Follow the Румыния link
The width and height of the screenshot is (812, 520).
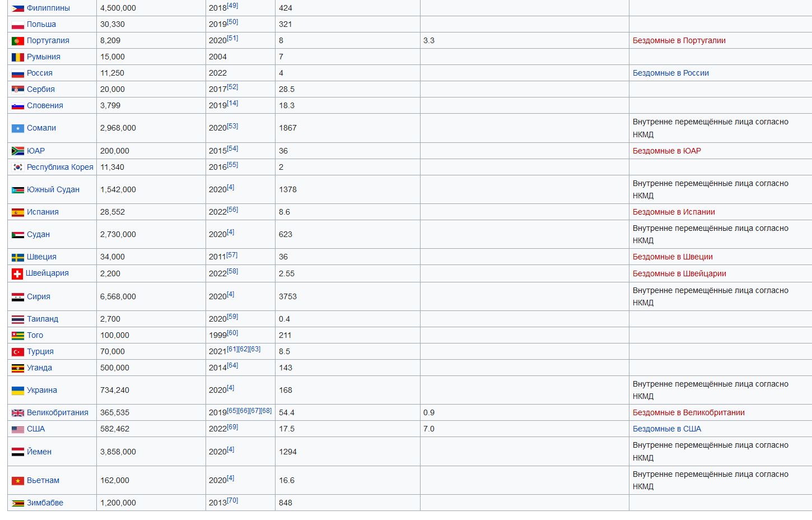pos(44,57)
